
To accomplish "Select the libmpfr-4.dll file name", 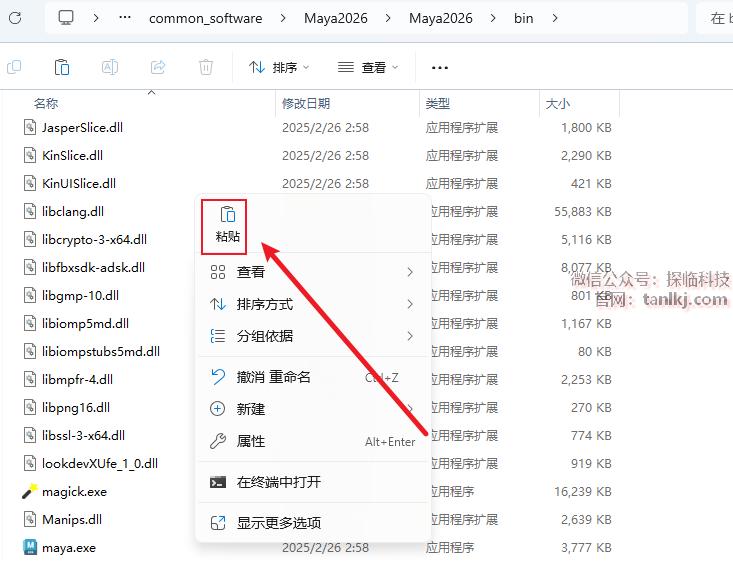I will pos(78,379).
